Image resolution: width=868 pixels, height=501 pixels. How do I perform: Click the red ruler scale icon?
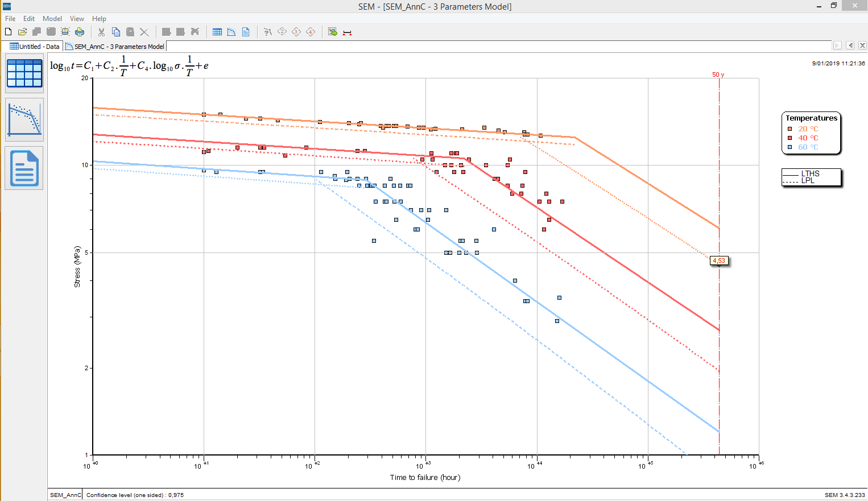pyautogui.click(x=347, y=32)
